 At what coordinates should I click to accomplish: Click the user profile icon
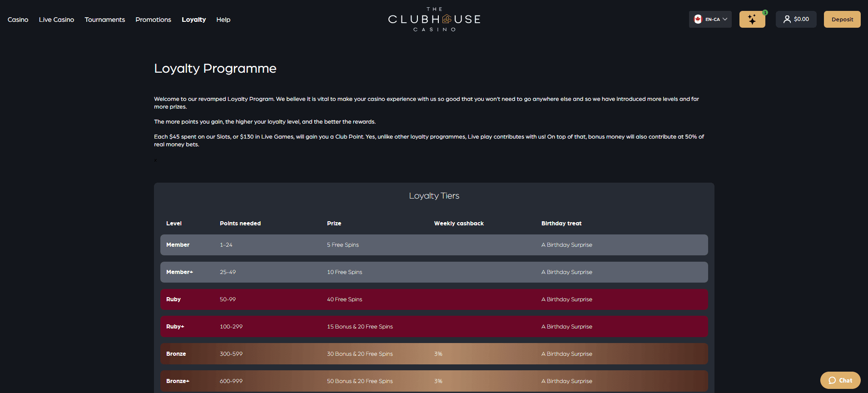click(787, 19)
